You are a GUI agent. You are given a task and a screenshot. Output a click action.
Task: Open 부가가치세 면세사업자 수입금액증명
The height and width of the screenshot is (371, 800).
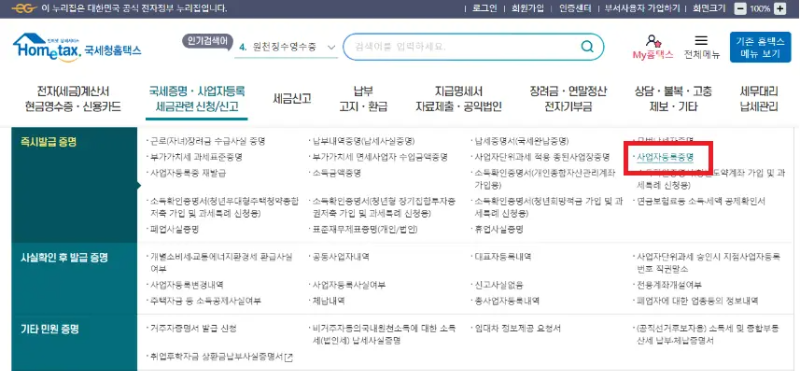[x=380, y=157]
